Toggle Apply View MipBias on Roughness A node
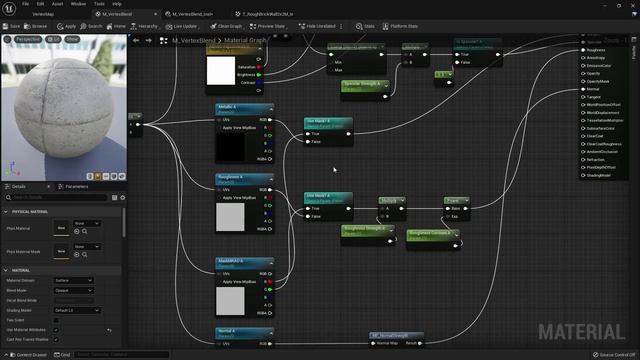Viewport: 640px width, 360px height. point(219,198)
